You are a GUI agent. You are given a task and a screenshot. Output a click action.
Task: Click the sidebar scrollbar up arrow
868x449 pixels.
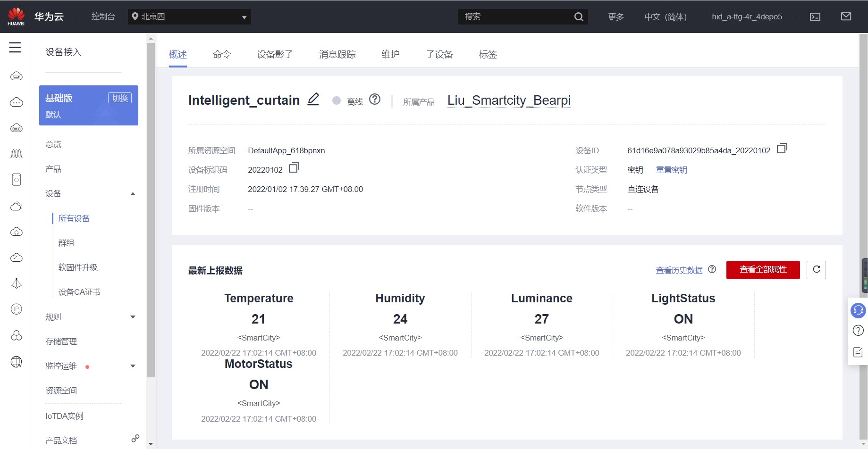tap(151, 38)
